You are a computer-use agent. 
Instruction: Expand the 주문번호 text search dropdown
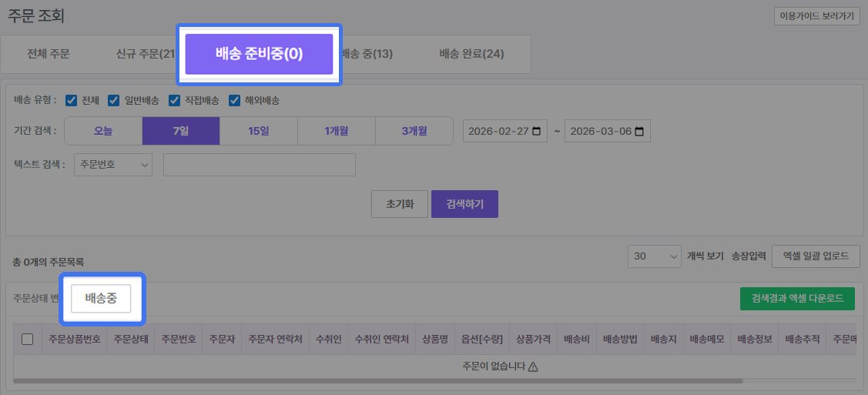(113, 165)
